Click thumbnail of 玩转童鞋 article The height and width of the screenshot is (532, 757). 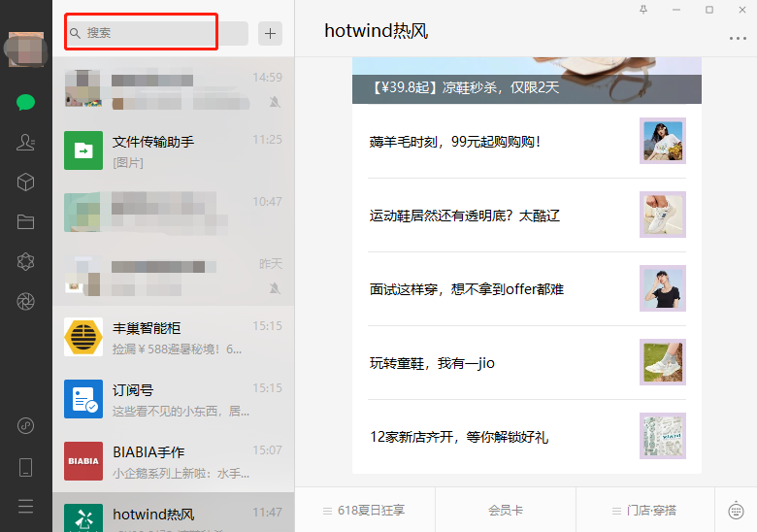(x=662, y=362)
